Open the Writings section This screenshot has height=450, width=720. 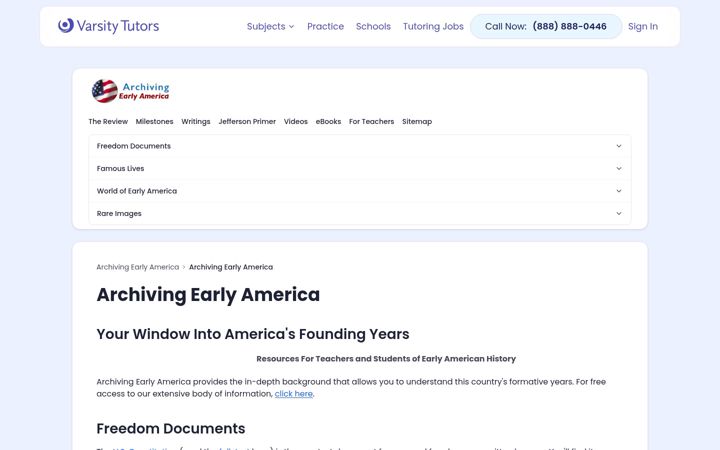[196, 122]
